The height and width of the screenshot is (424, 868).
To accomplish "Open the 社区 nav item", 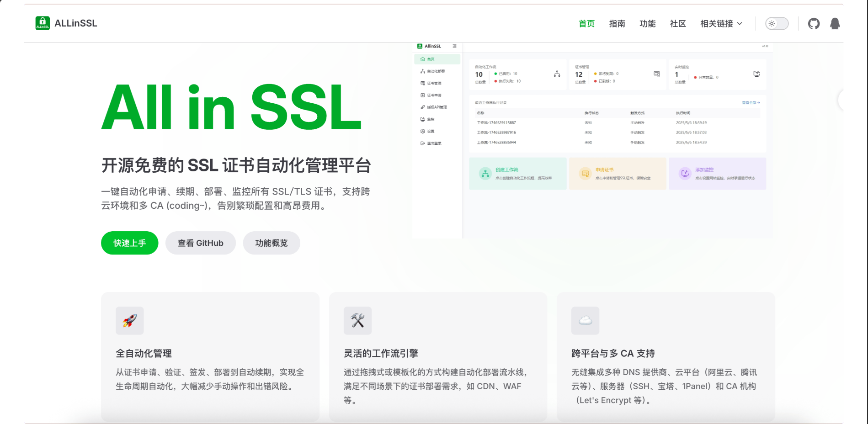I will 678,24.
